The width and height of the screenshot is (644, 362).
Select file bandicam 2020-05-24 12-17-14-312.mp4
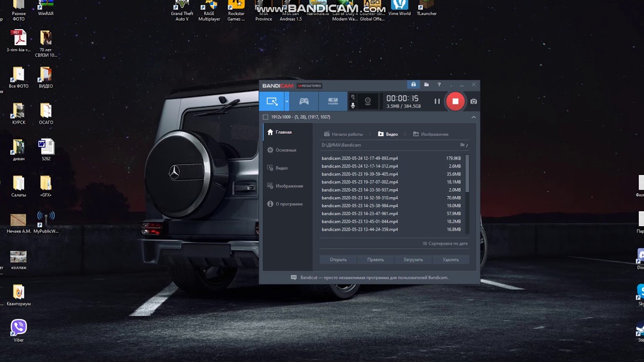tap(392, 166)
